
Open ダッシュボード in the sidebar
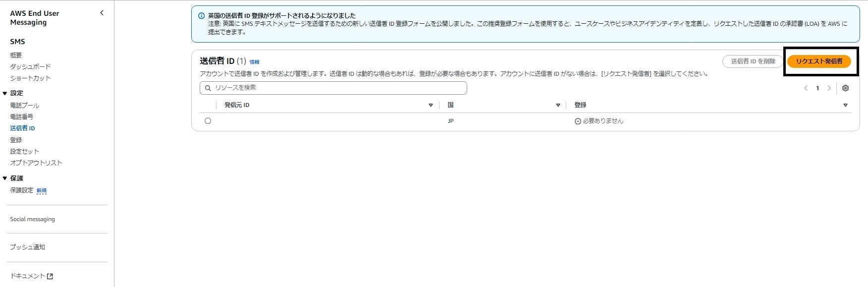coord(30,67)
